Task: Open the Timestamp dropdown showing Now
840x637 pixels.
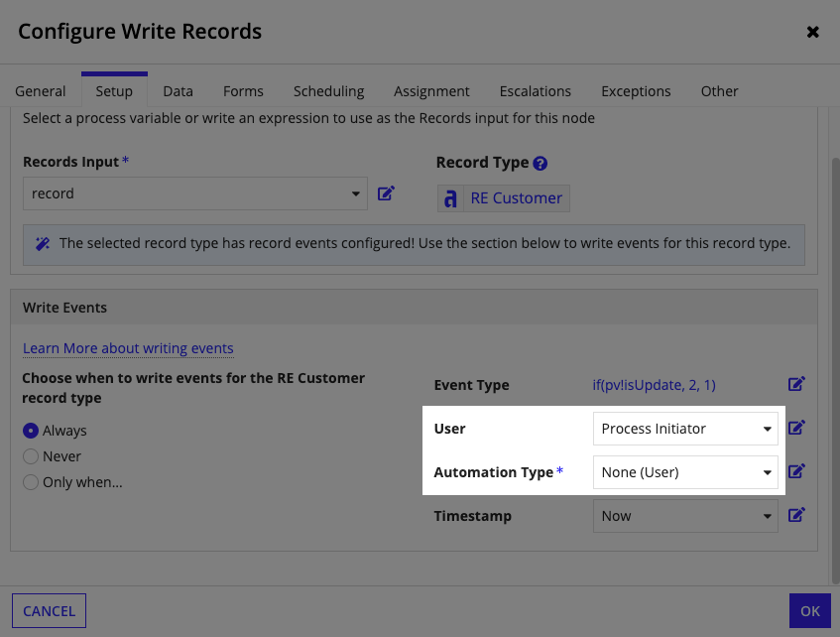Action: (685, 516)
